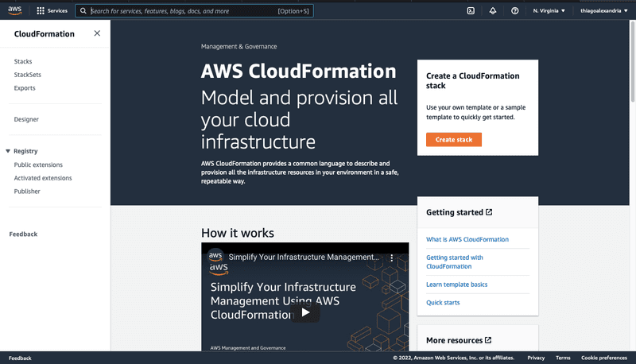The height and width of the screenshot is (364, 636).
Task: Open the Privacy footer link
Action: pyautogui.click(x=536, y=358)
